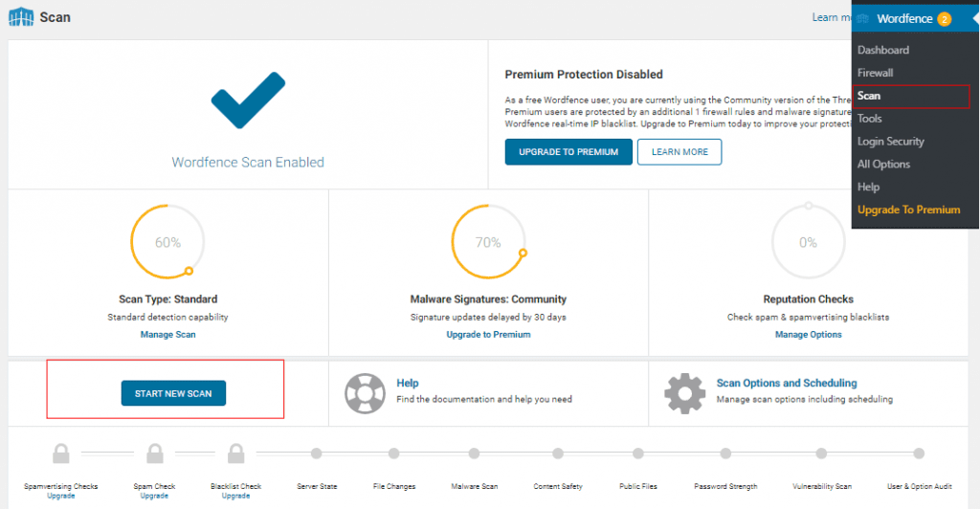Click Upgrade To Premium menu item

click(909, 210)
